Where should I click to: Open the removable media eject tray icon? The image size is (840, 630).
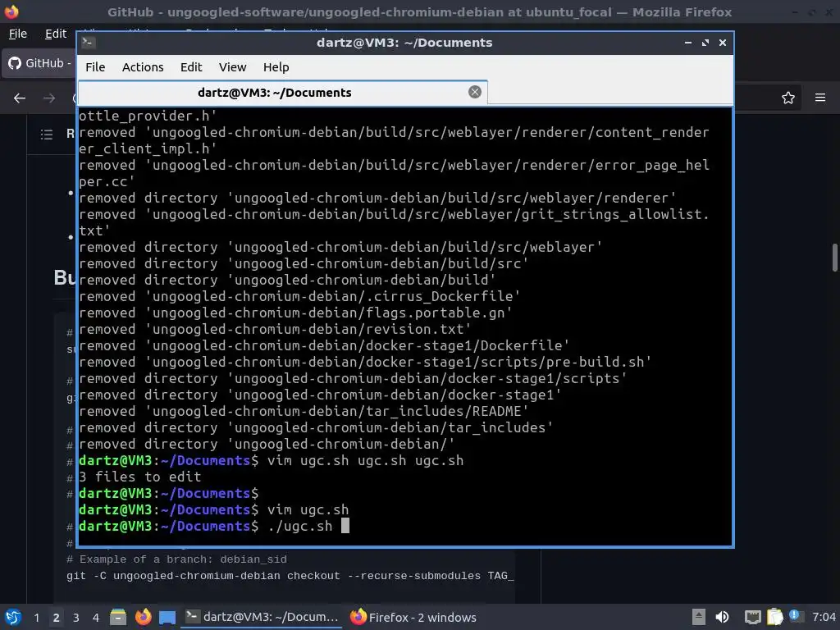[699, 617]
